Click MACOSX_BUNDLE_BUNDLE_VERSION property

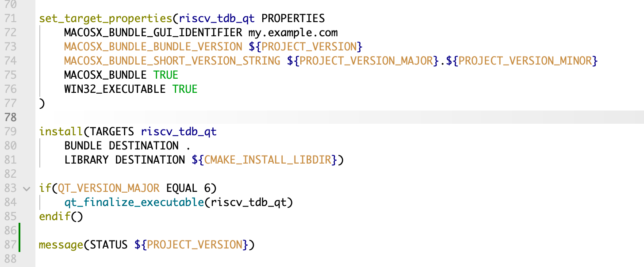coord(153,47)
